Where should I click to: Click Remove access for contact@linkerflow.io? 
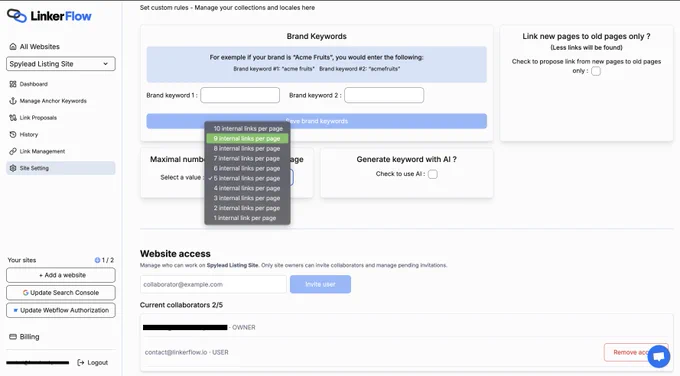pyautogui.click(x=636, y=352)
